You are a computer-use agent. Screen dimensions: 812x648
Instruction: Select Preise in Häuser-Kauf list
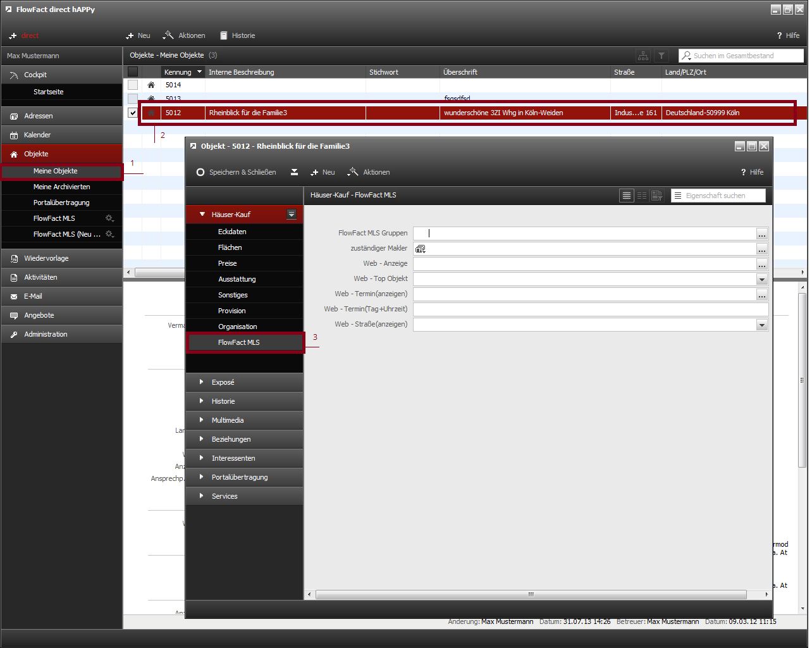coord(245,263)
